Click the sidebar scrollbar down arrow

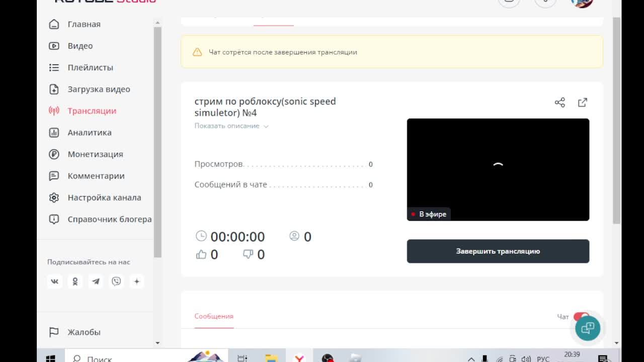[x=157, y=343]
